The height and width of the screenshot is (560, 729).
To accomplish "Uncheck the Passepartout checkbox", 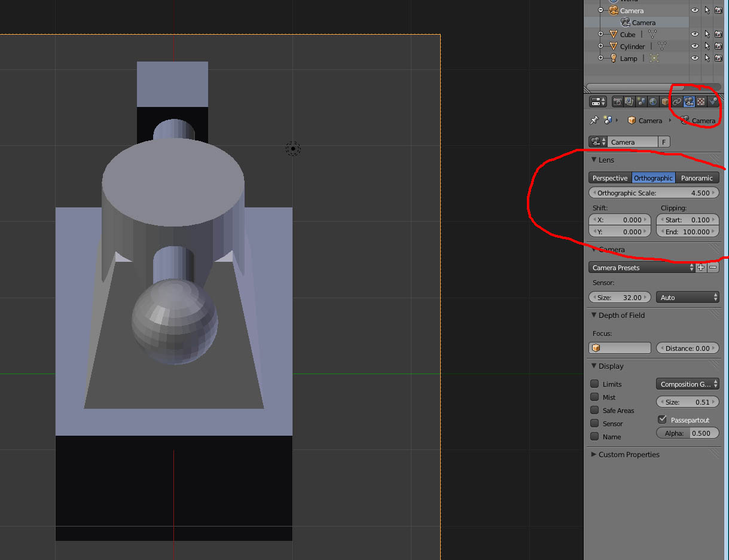I will tap(662, 420).
